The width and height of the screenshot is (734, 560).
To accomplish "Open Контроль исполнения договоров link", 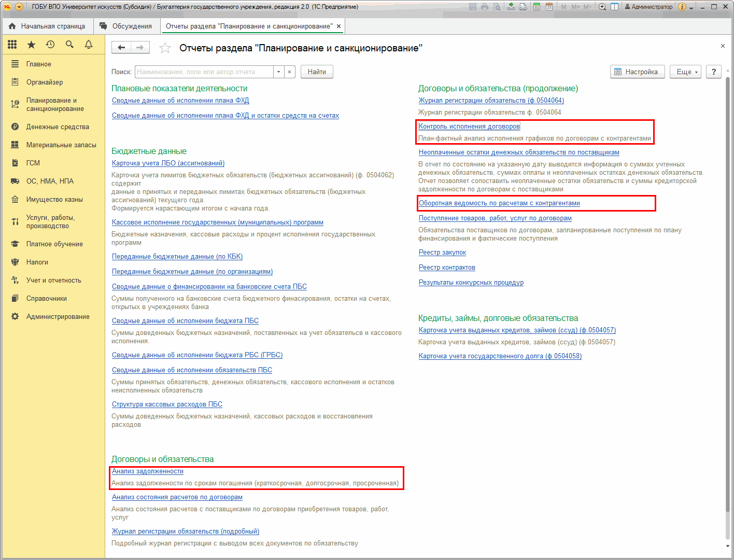I will [x=469, y=127].
